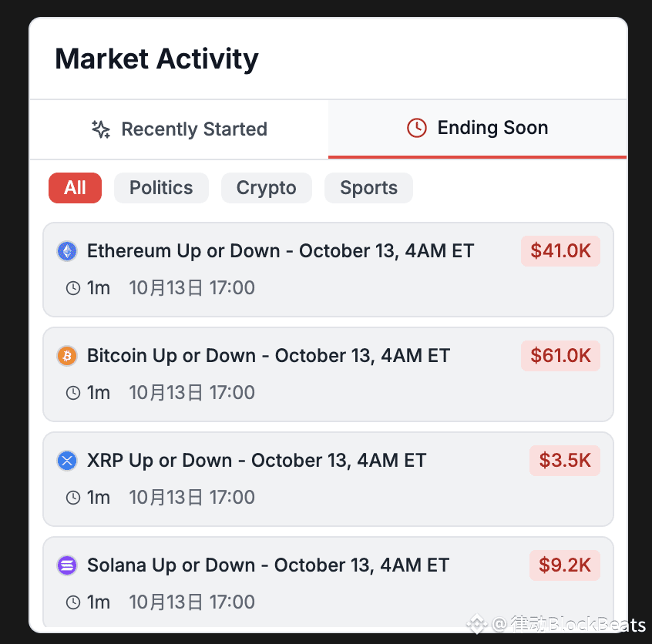Click the red clock icon beside Ending Soon
Screen dimensions: 652x644
coord(416,128)
